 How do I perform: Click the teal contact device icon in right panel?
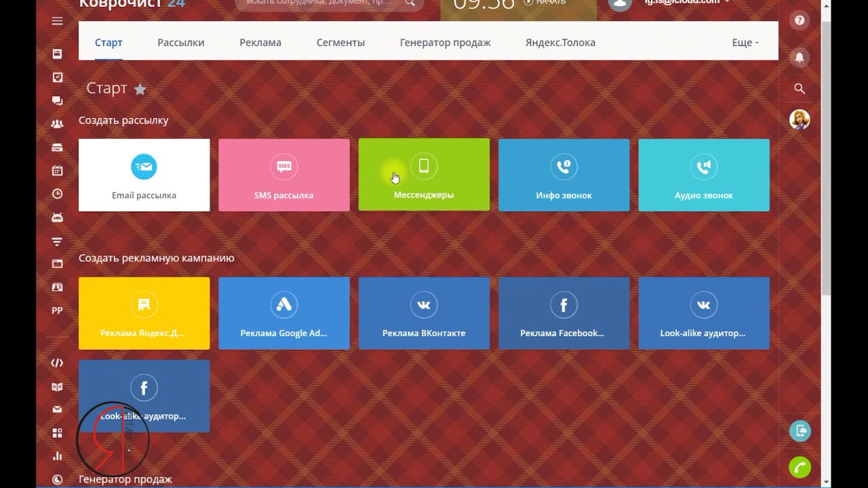coord(800,431)
